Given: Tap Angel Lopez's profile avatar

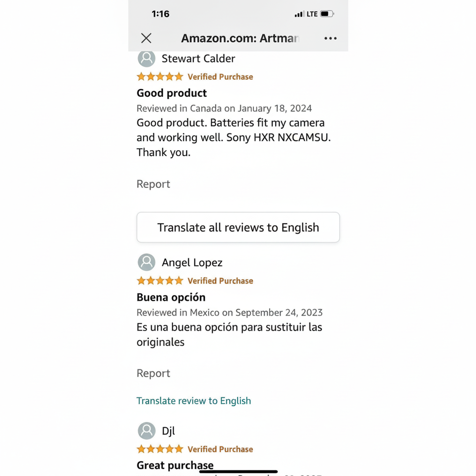Looking at the screenshot, I should (x=146, y=262).
